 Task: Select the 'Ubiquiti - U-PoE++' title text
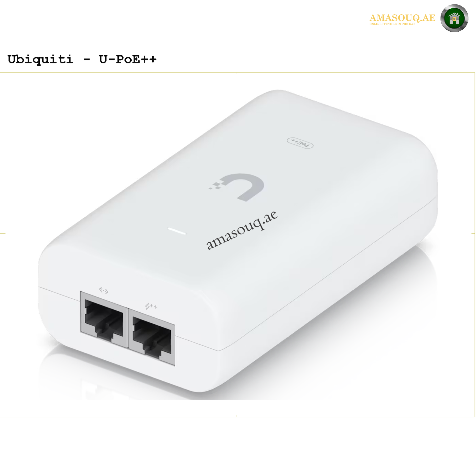[82, 59]
